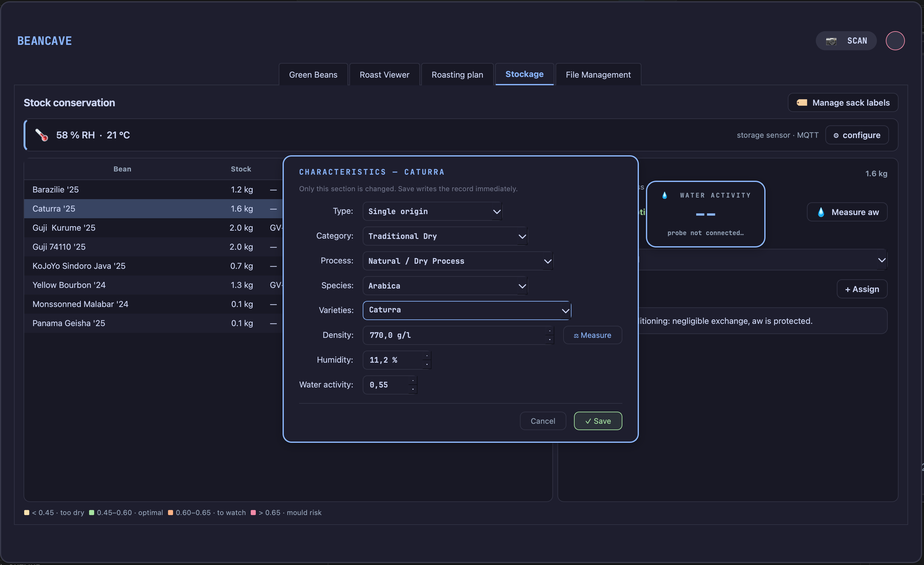
Task: Click the Bean column header
Action: (x=122, y=169)
